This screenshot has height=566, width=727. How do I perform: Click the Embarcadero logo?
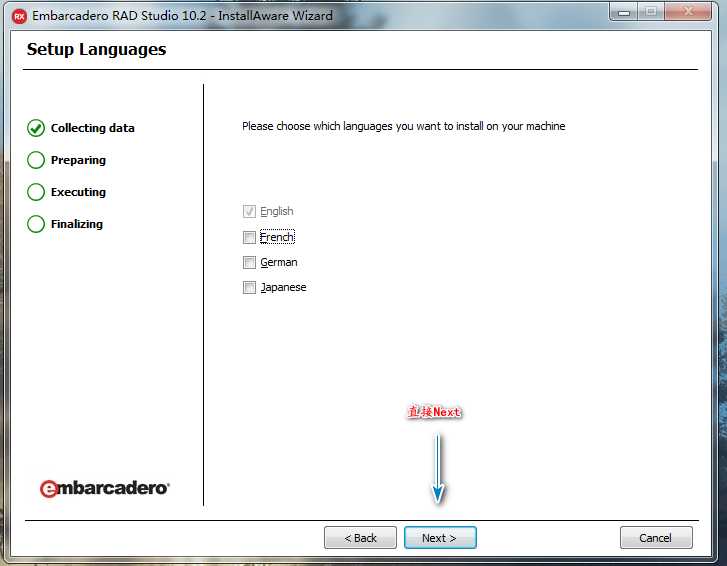[105, 488]
